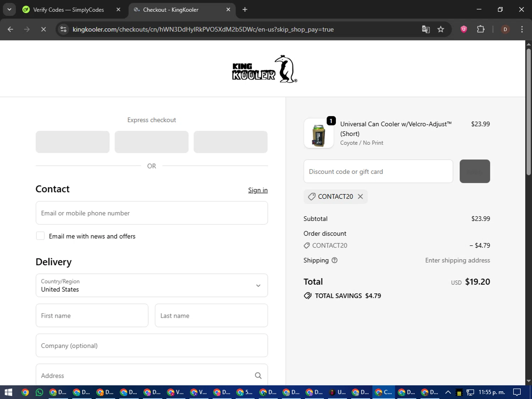532x399 pixels.
Task: Open the taskbar item labeled C...
Action: click(x=383, y=392)
